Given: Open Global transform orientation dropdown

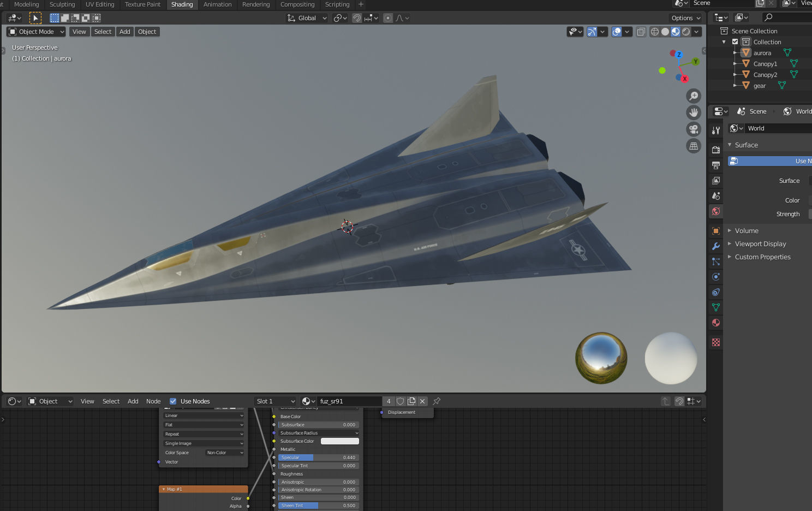Looking at the screenshot, I should (307, 18).
